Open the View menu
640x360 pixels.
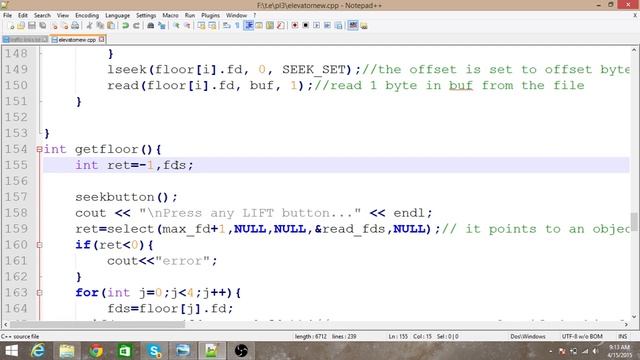click(62, 16)
